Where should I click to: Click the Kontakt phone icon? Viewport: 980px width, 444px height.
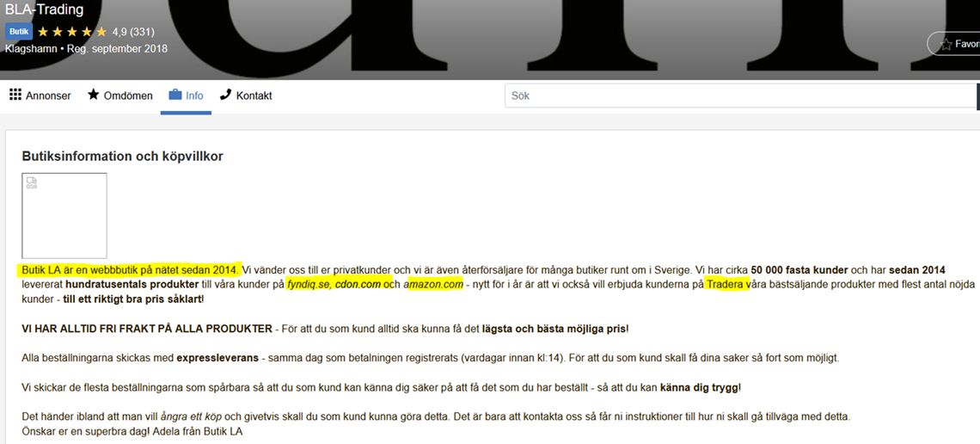(x=225, y=95)
